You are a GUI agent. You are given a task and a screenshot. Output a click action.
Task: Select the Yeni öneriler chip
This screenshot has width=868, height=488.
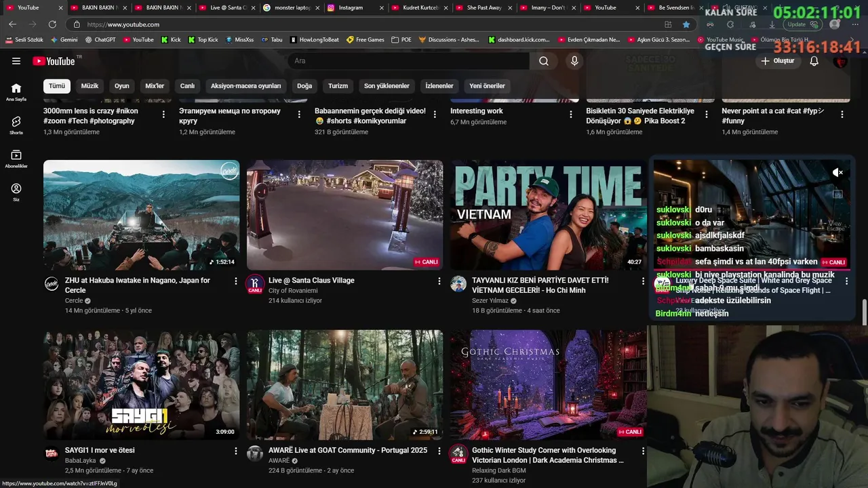[487, 86]
